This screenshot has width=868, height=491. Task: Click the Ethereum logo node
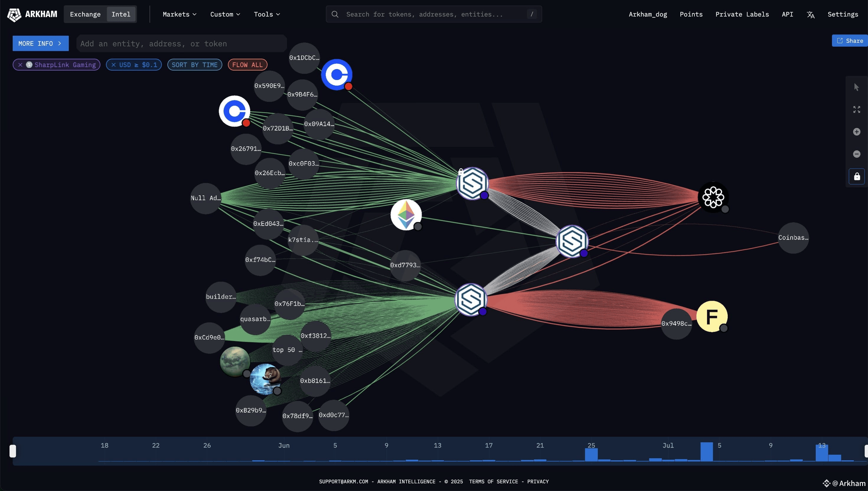click(406, 215)
